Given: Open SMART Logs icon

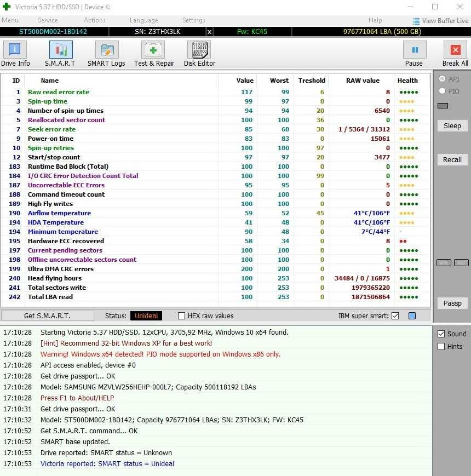Looking at the screenshot, I should point(107,49).
